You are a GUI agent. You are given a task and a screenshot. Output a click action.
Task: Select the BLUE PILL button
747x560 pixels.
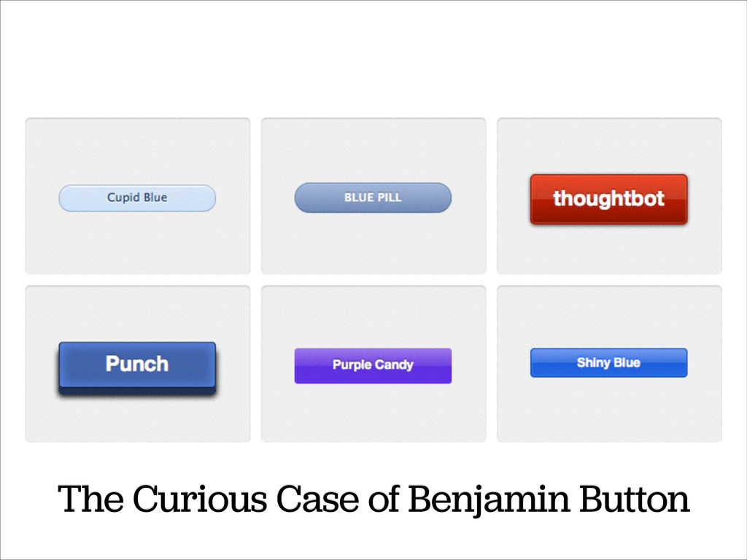coord(373,197)
